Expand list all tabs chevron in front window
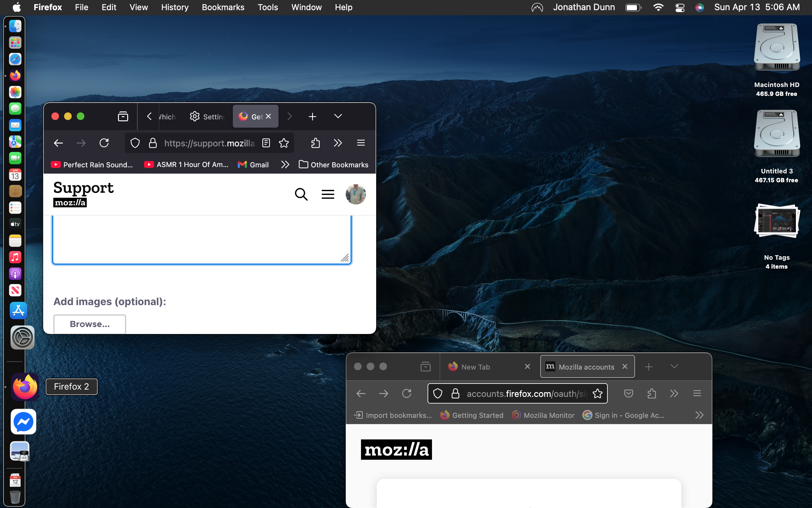The image size is (812, 508). [x=338, y=116]
